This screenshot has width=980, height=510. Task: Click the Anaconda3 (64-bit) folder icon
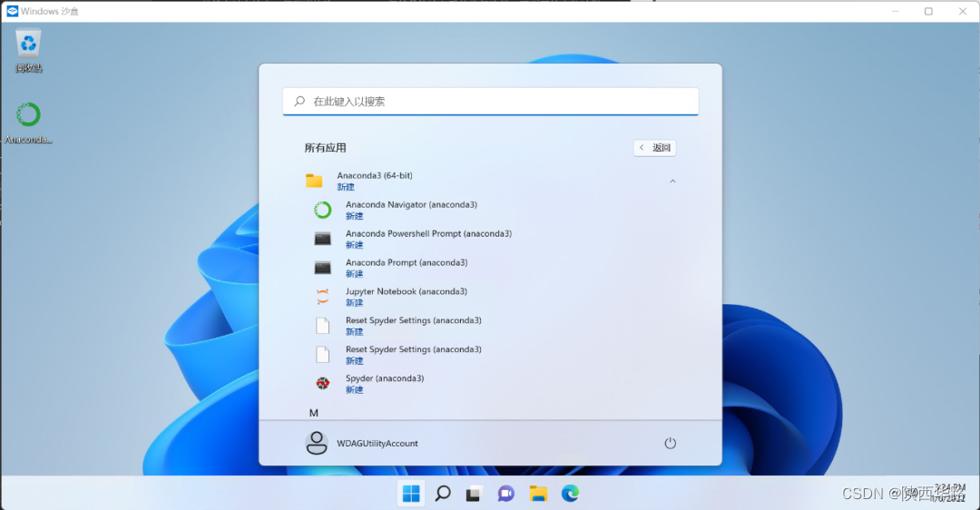[314, 181]
